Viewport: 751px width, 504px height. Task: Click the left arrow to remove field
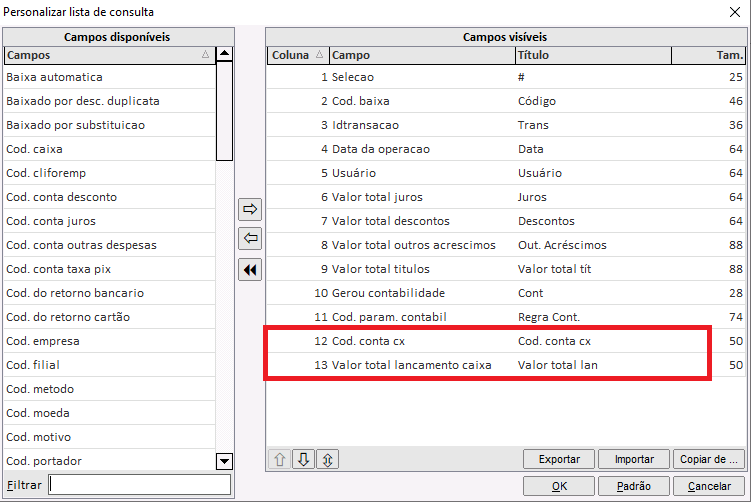[x=250, y=239]
